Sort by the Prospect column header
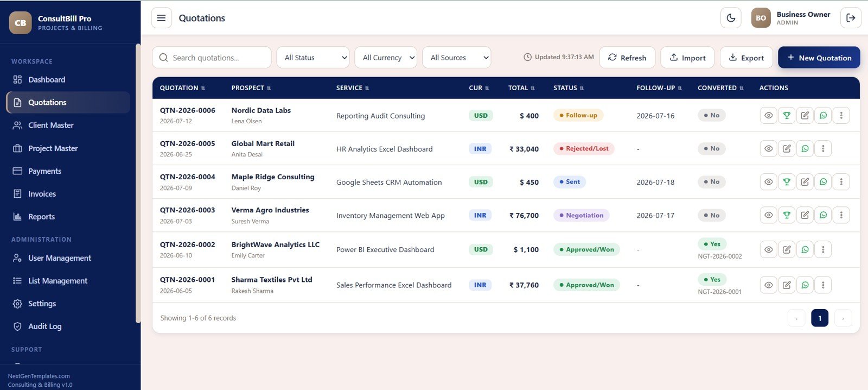 coord(251,88)
